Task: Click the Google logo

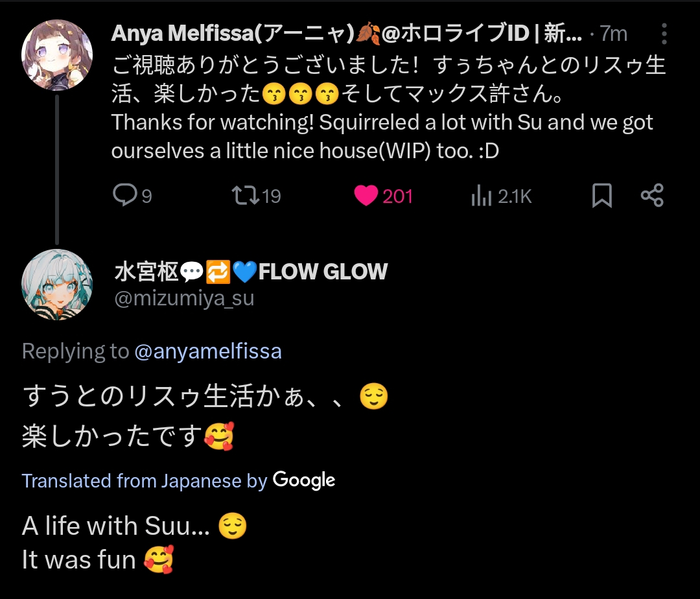Action: [304, 480]
